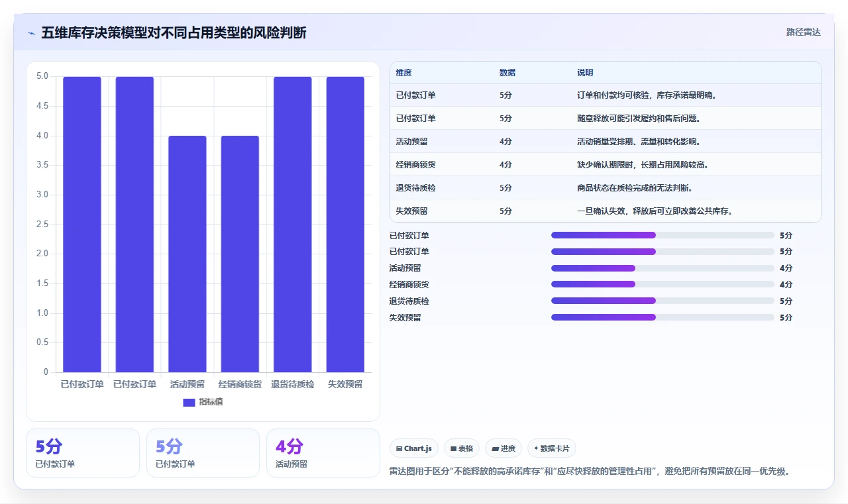Select the 表格 tag
Viewport: 848px width, 504px height.
(x=462, y=448)
